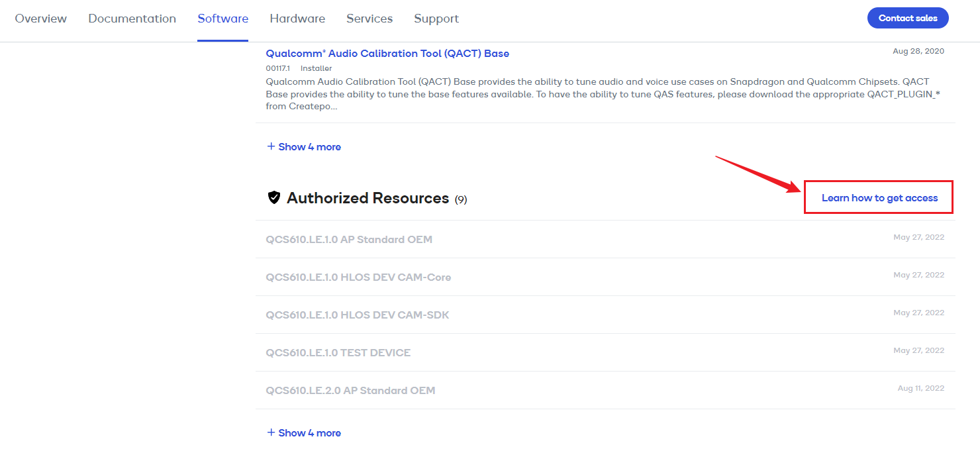
Task: Click the May 27, 2022 date beside TEST DEVICE
Action: [918, 350]
